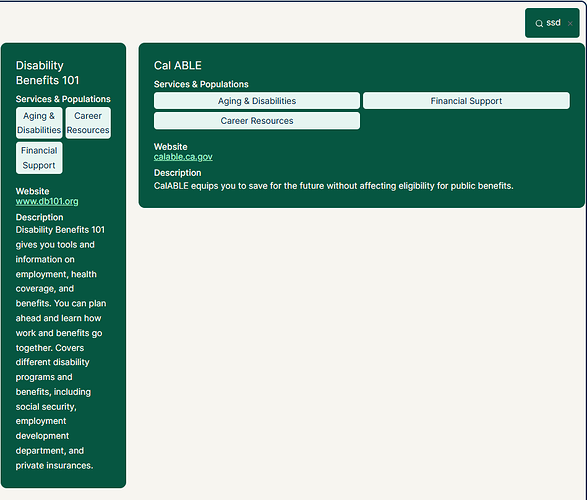Viewport: 587px width, 500px height.
Task: Click Disability Benefits 101 description paragraph
Action: point(61,347)
